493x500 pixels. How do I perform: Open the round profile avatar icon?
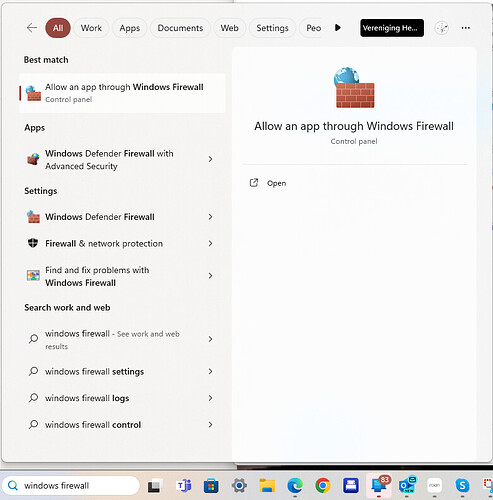coord(442,28)
